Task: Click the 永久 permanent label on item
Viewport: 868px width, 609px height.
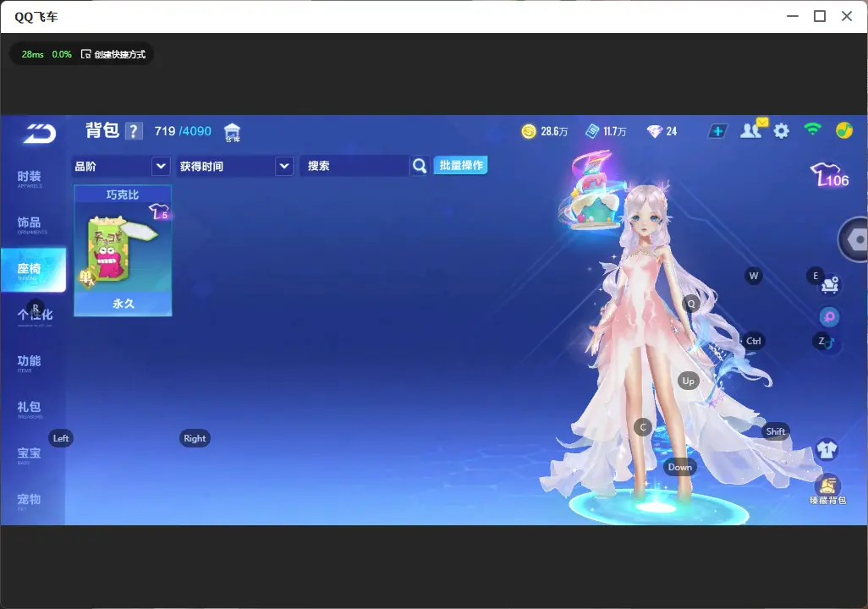Action: pos(123,304)
